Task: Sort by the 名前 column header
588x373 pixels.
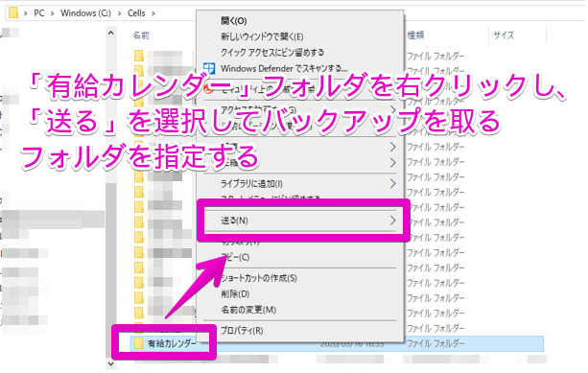Action: tap(141, 35)
